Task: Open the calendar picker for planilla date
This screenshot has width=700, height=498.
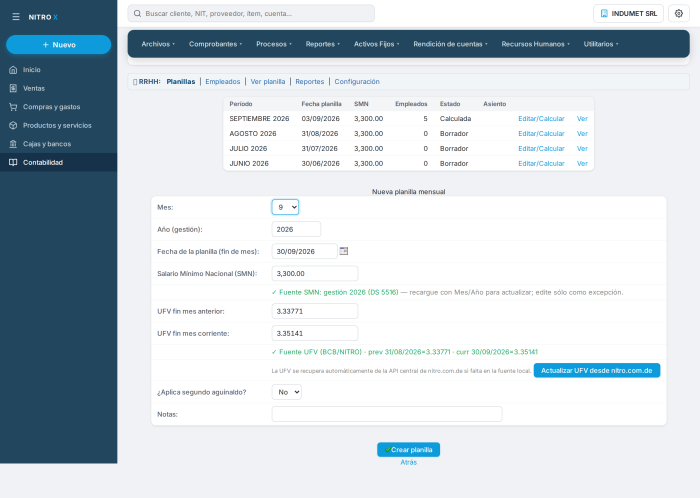Action: pos(344,251)
